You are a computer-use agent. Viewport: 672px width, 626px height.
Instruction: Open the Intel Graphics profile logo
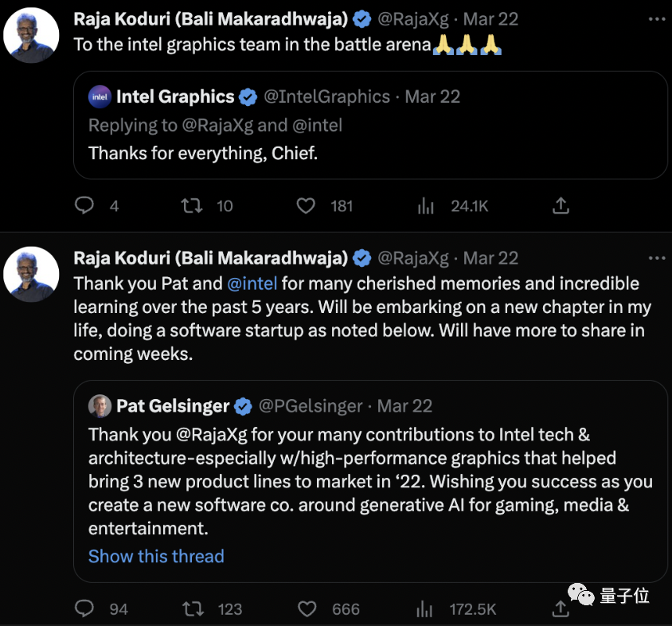(100, 97)
